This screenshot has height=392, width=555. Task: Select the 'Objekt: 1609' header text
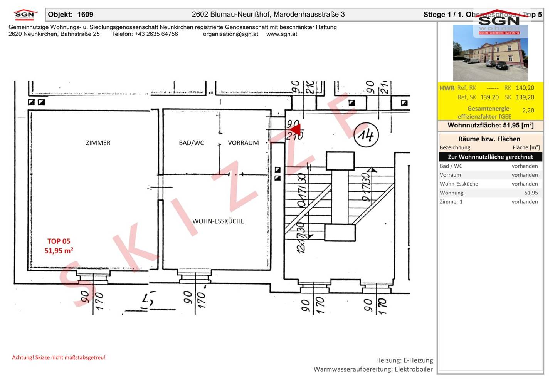pyautogui.click(x=71, y=15)
